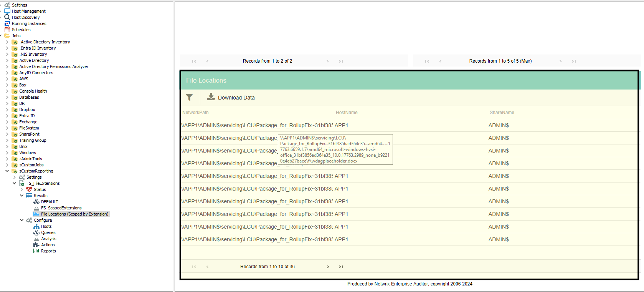Click the Host Management monitor icon
The image size is (644, 292).
7,11
